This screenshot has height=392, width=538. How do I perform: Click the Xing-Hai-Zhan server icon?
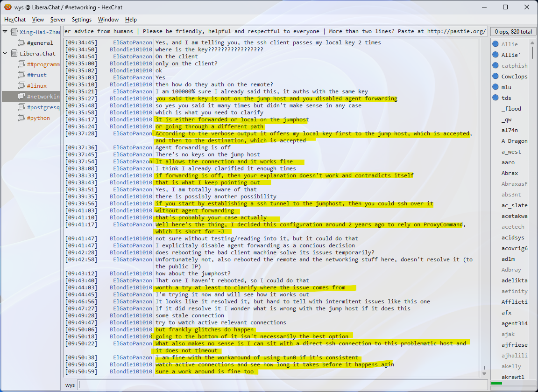pyautogui.click(x=14, y=32)
